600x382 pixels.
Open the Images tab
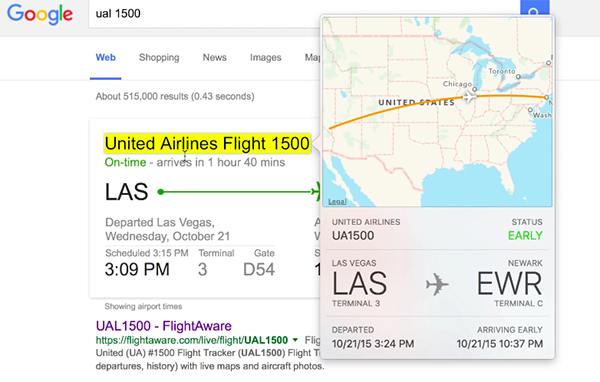(x=266, y=57)
